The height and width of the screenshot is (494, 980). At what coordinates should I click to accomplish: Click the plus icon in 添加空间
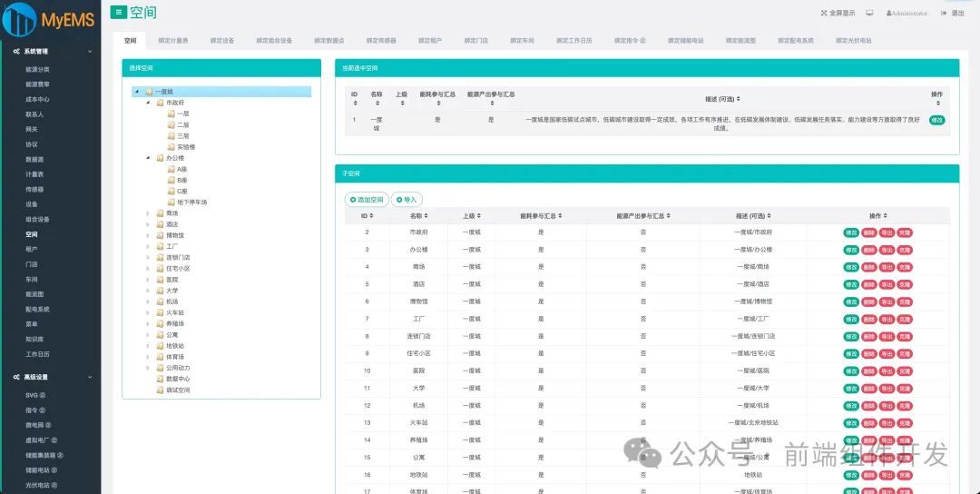(x=353, y=200)
